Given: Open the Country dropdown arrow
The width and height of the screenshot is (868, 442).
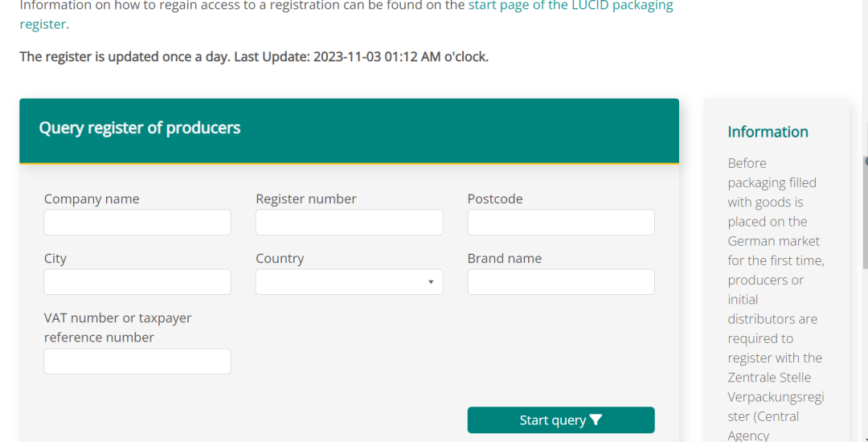Looking at the screenshot, I should coord(431,282).
